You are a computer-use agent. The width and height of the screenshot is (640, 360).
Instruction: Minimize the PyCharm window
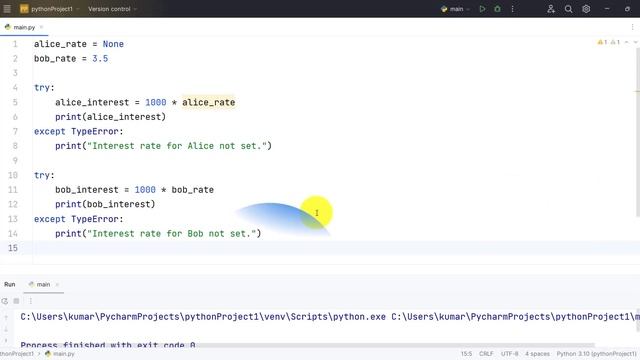pos(607,9)
